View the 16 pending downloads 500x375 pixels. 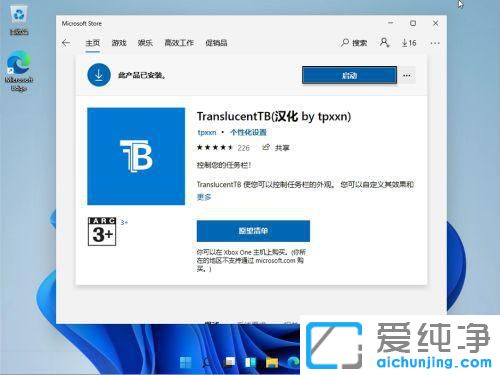[409, 43]
